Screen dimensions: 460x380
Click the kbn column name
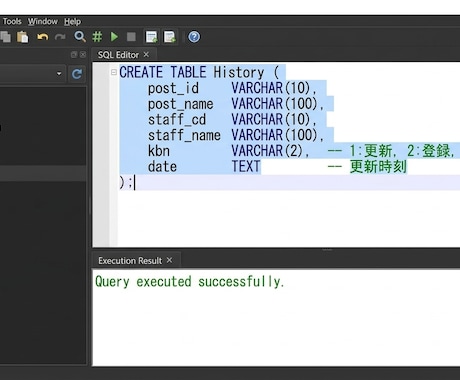coord(159,151)
